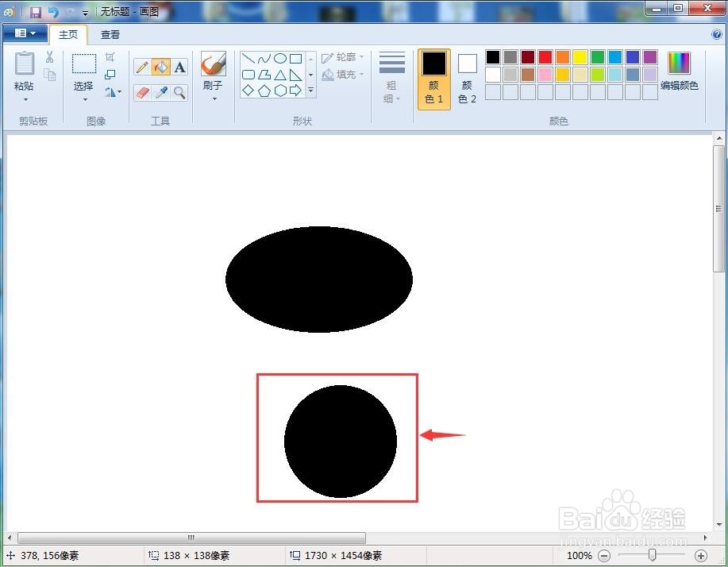This screenshot has width=728, height=567.
Task: Choose the Line shape
Action: point(248,59)
